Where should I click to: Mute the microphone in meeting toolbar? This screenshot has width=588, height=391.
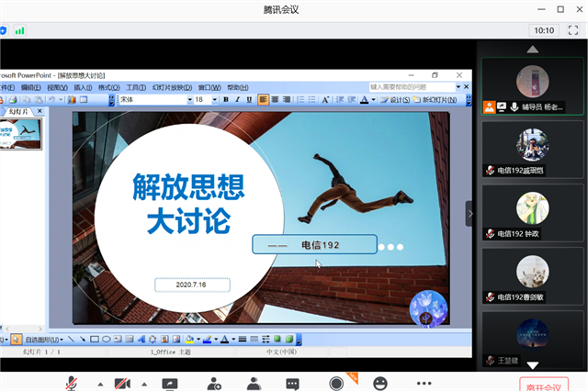[71, 383]
